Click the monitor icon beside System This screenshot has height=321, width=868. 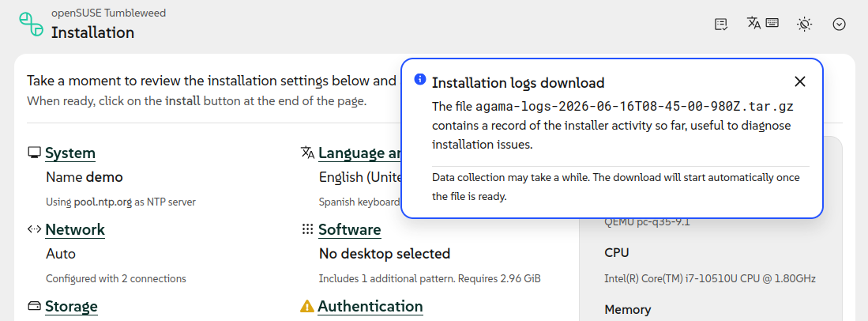[x=34, y=153]
